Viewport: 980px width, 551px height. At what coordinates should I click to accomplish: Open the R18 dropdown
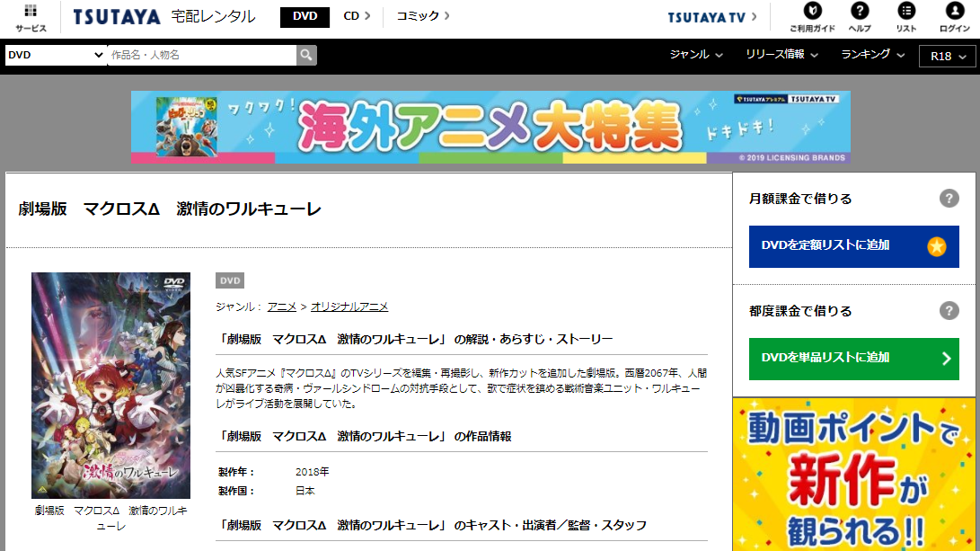[x=948, y=57]
